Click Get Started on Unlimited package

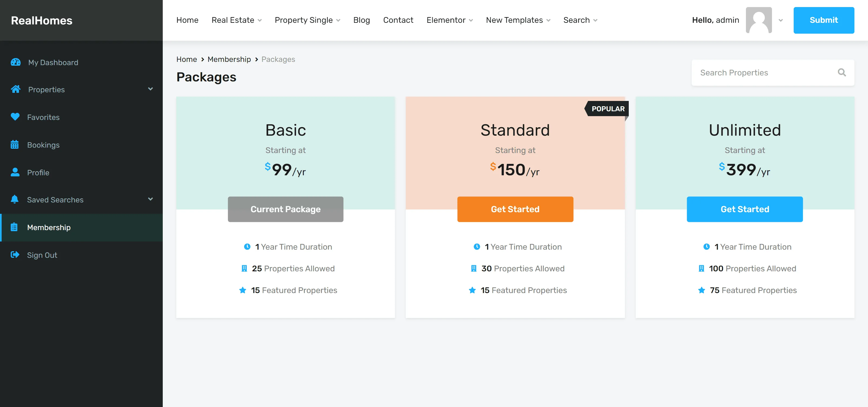745,209
